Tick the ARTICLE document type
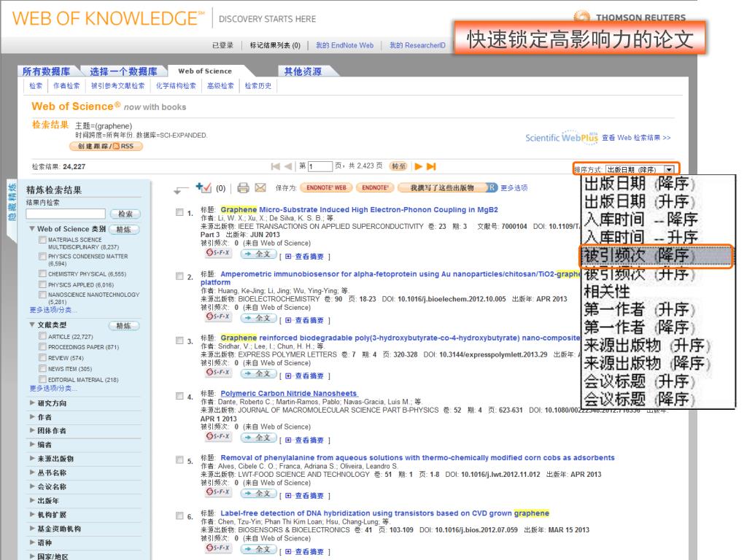The width and height of the screenshot is (747, 560). (x=42, y=336)
